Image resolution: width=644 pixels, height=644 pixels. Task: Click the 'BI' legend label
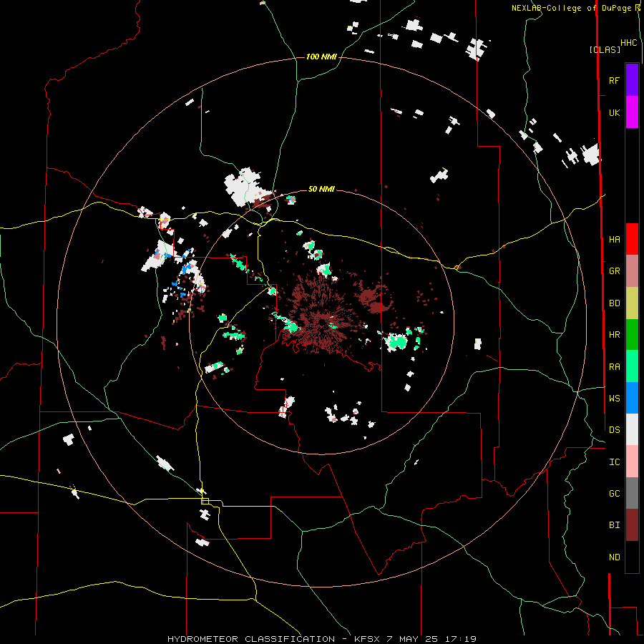(x=614, y=525)
